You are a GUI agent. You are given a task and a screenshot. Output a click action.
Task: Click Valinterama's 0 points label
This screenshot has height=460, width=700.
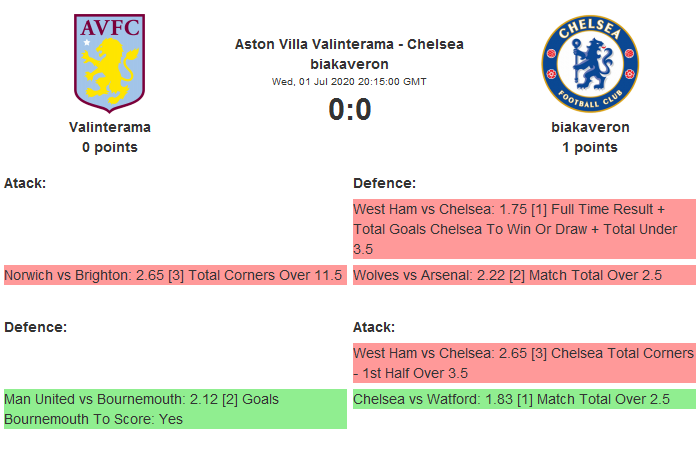point(110,147)
